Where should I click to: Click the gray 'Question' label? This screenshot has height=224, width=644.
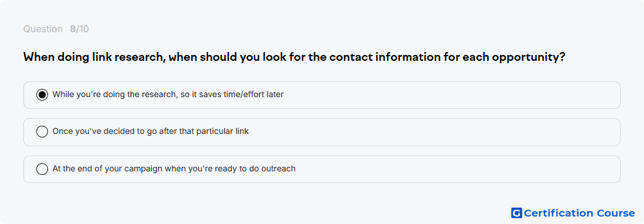(43, 29)
